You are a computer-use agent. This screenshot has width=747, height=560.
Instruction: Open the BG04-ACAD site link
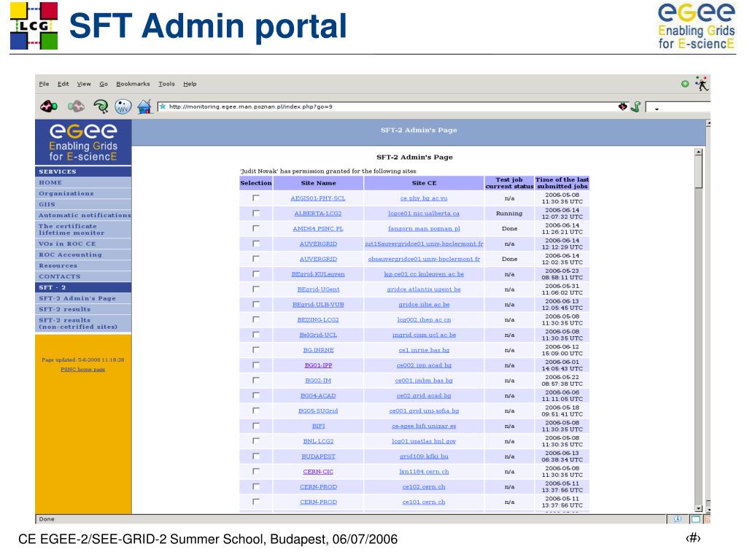pos(318,396)
